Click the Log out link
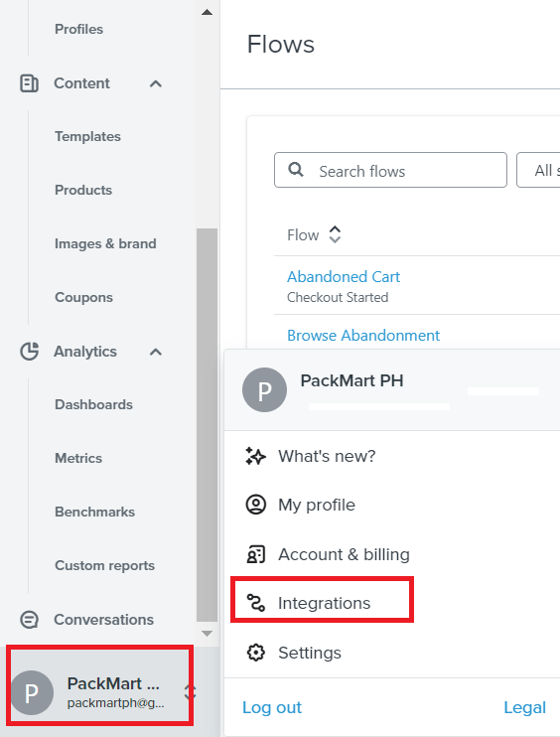This screenshot has width=560, height=737. pyautogui.click(x=272, y=707)
